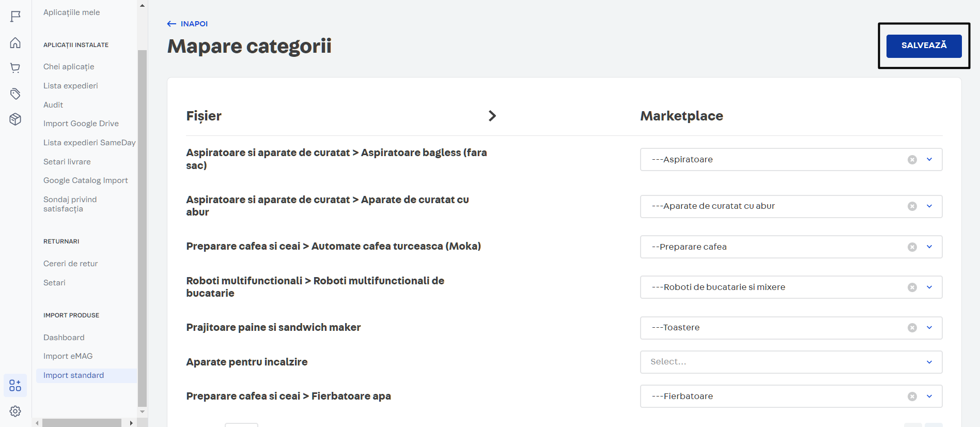Open the Roboti de bucatarie si mixere dropdown
Viewport: 980px width, 427px height.
(x=929, y=287)
